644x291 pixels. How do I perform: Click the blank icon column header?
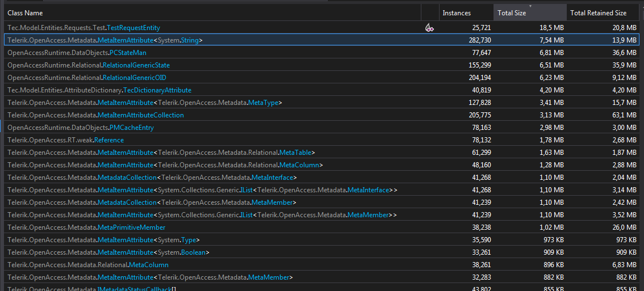click(429, 13)
